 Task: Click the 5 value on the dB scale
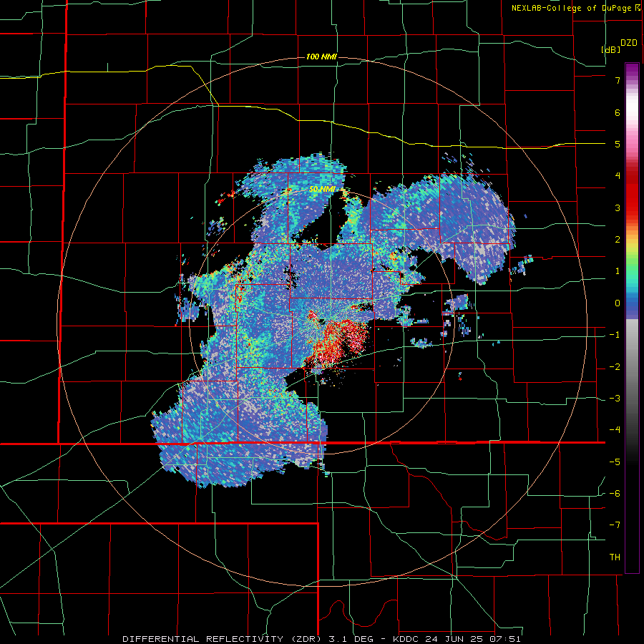[x=618, y=144]
